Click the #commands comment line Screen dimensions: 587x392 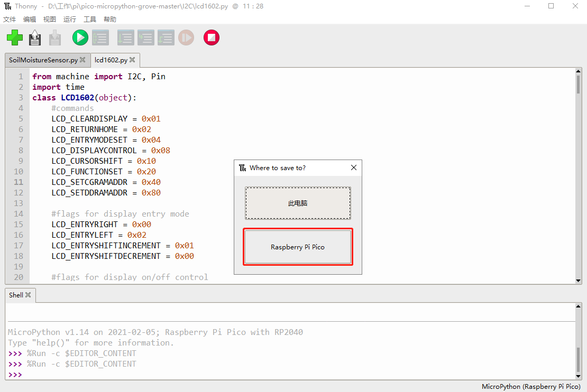pyautogui.click(x=72, y=108)
